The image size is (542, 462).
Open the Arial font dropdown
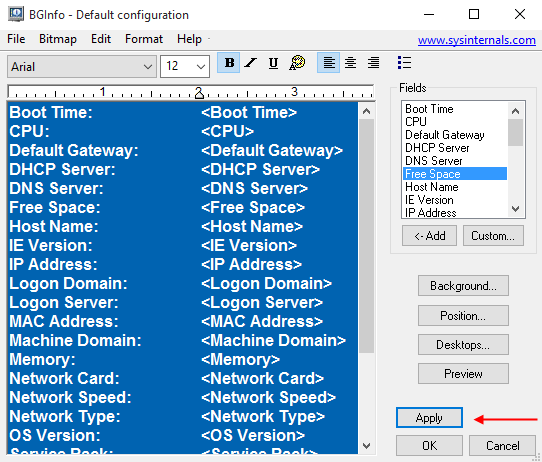(x=82, y=66)
